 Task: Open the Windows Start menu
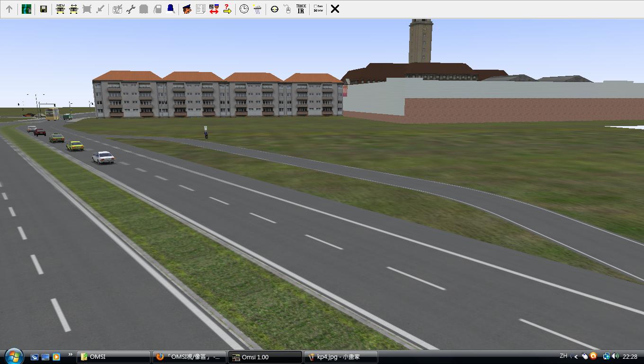(x=13, y=356)
